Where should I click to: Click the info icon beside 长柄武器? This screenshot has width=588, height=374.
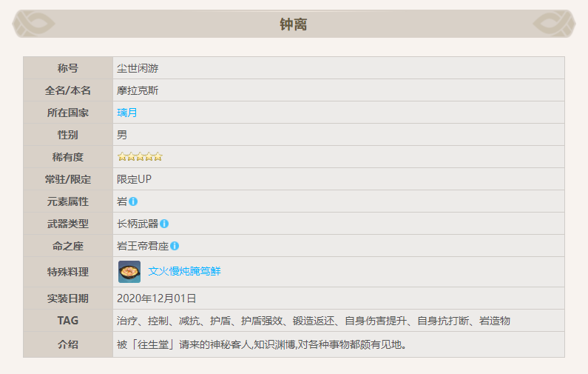(164, 224)
